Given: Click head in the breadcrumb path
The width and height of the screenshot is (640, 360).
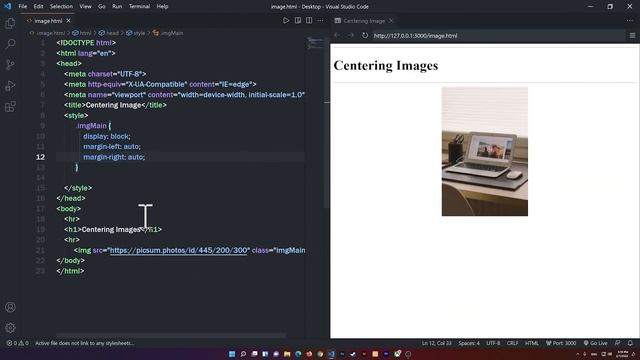Looking at the screenshot, I should 112,33.
